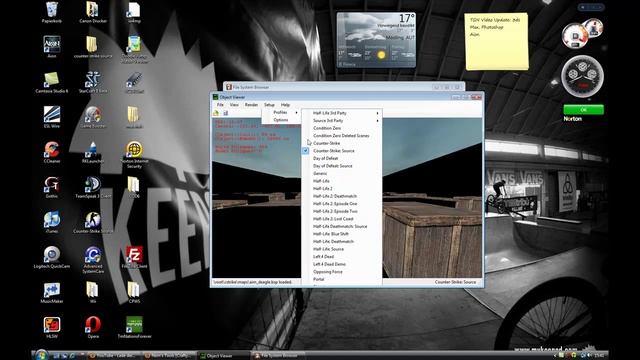Select the Generic profile

coord(342,173)
